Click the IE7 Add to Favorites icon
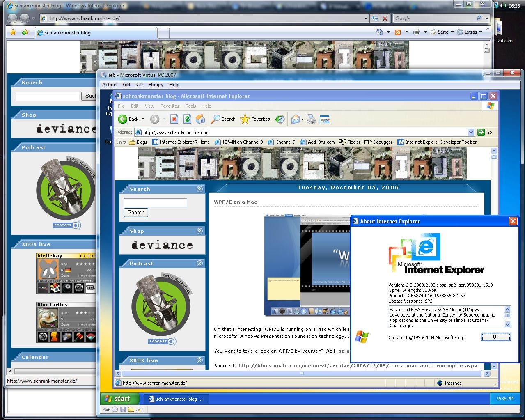The image size is (525, 420). click(25, 32)
